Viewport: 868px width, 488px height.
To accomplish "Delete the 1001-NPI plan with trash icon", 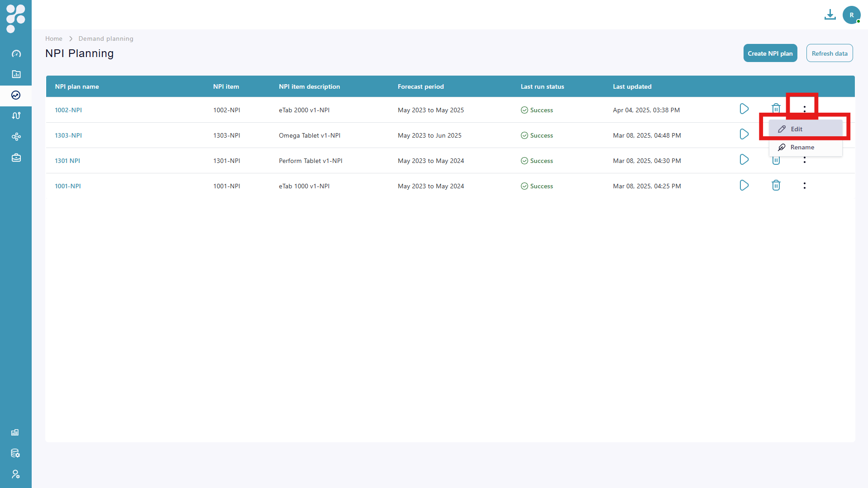I will click(776, 185).
